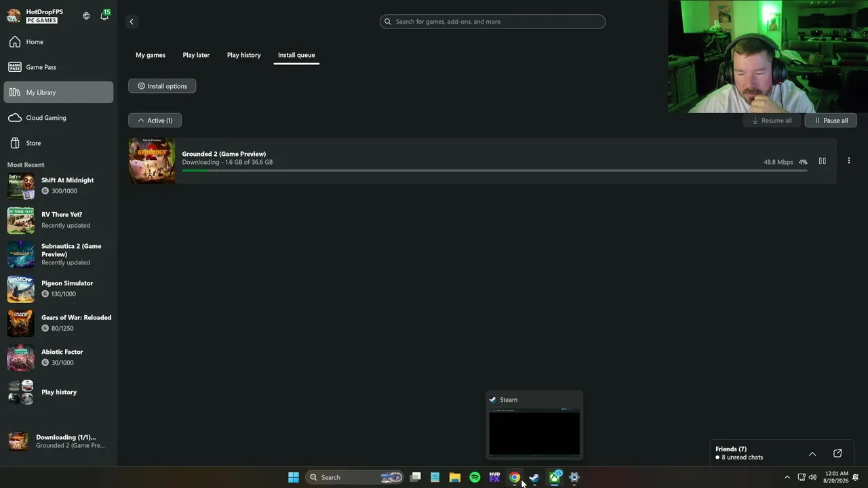Click the round icon left of the bell
Viewport: 868px width, 488px height.
pos(86,16)
